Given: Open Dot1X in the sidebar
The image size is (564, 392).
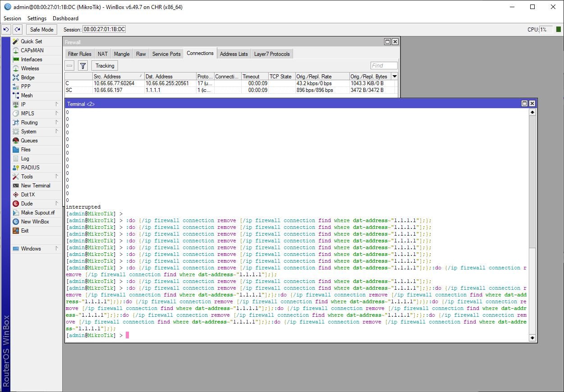Looking at the screenshot, I should click(x=28, y=195).
